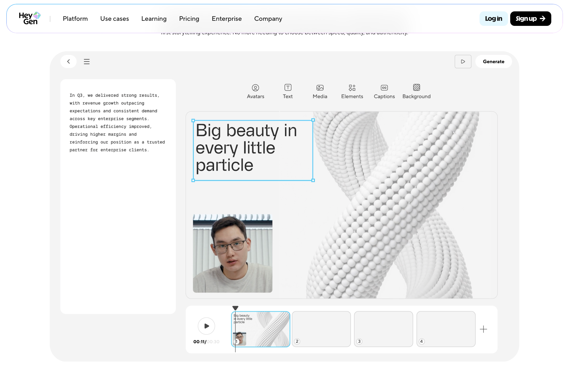Screen dimensions: 588x381
Task: Open the Captions CC icon
Action: (384, 88)
